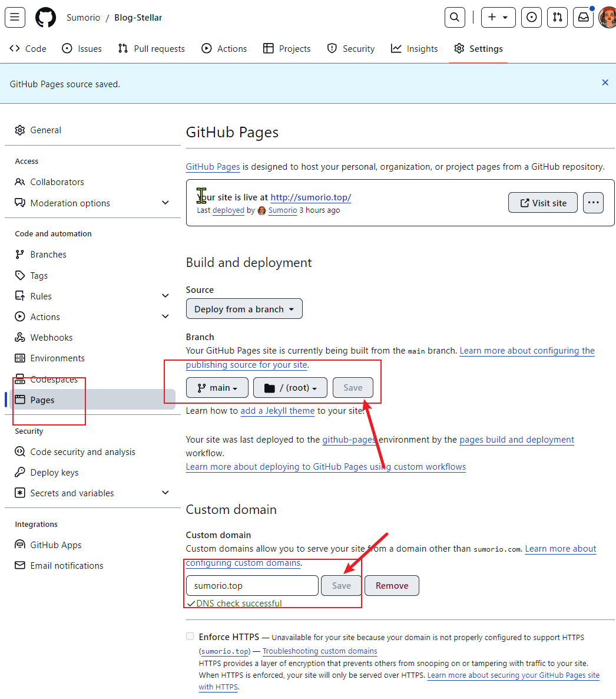
Task: Dismiss the GitHub Pages source saved banner
Action: [x=605, y=83]
